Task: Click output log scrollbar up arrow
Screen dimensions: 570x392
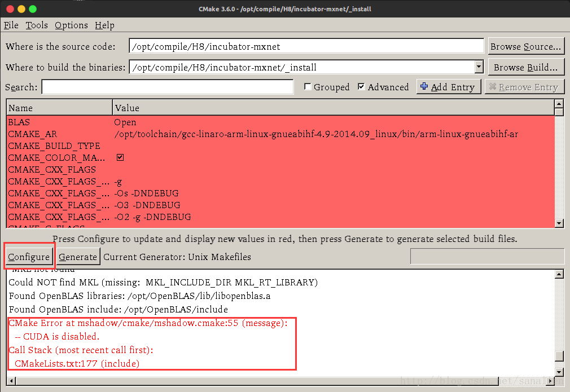Action: coord(559,274)
